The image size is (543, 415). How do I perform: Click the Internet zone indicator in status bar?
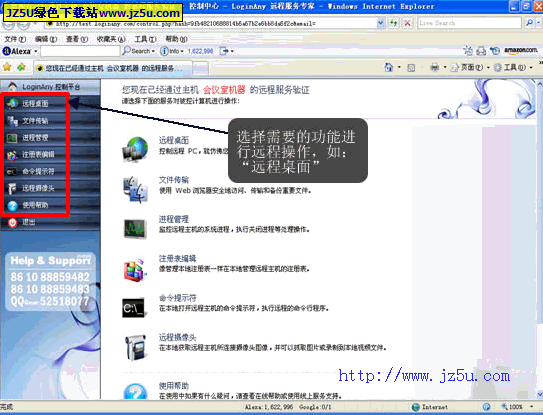430,407
